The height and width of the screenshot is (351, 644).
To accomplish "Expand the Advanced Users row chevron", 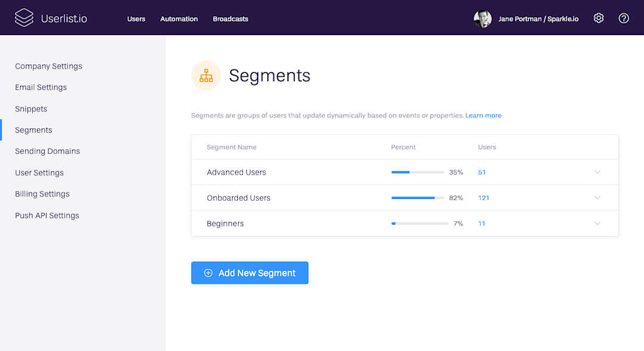I will [597, 172].
